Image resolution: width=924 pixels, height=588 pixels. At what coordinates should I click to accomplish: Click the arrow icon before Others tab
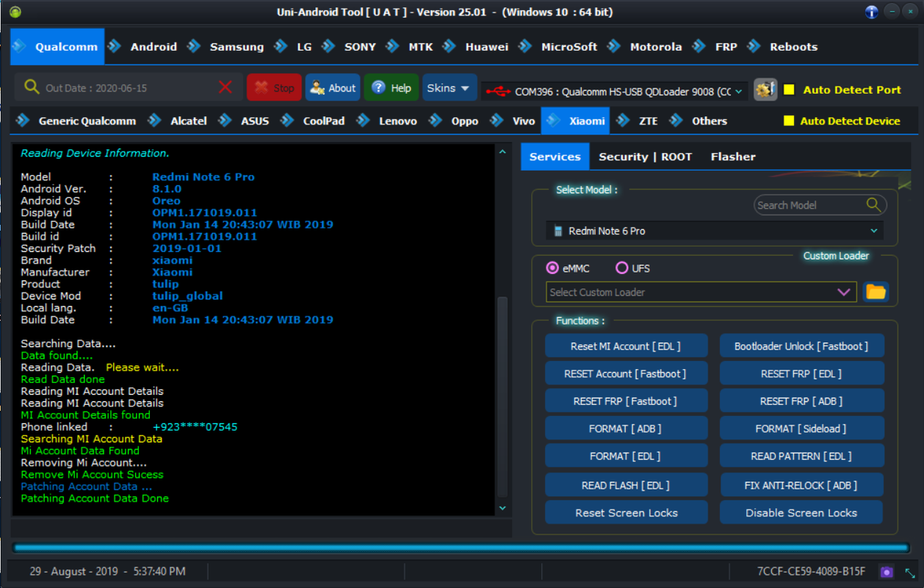click(676, 121)
